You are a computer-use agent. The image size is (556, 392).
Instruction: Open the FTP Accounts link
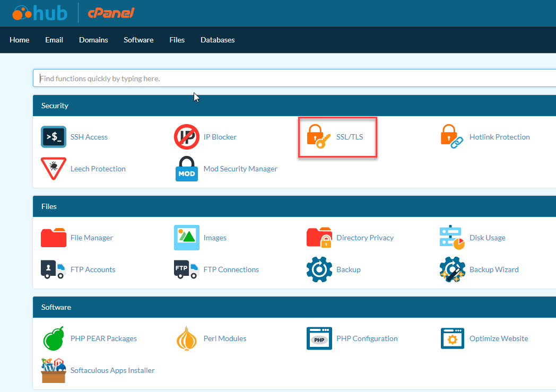tap(93, 269)
